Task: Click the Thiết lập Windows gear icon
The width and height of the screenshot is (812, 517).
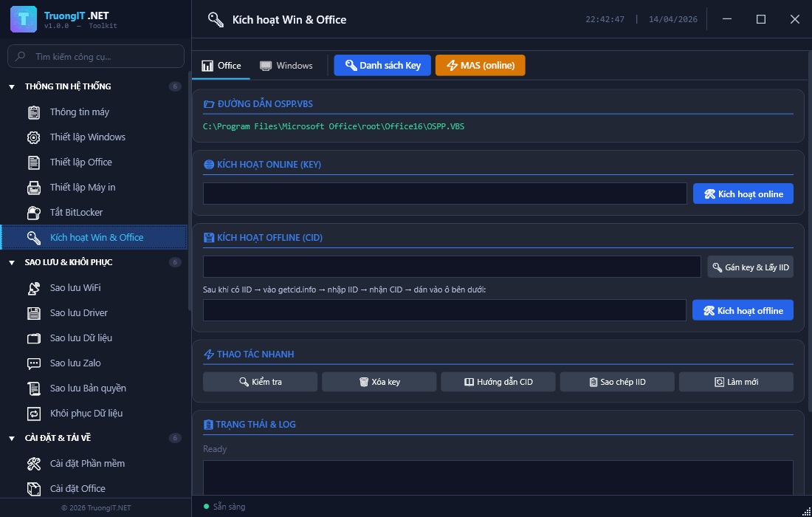Action: point(34,137)
